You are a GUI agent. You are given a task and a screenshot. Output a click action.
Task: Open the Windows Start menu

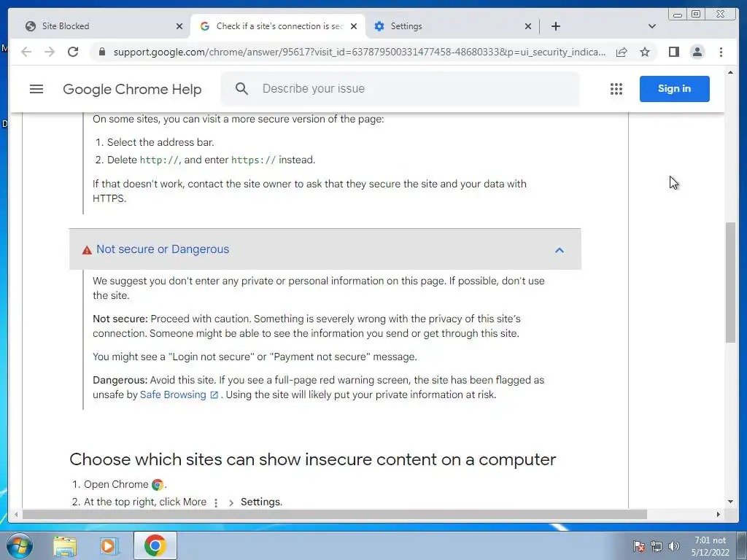20,545
